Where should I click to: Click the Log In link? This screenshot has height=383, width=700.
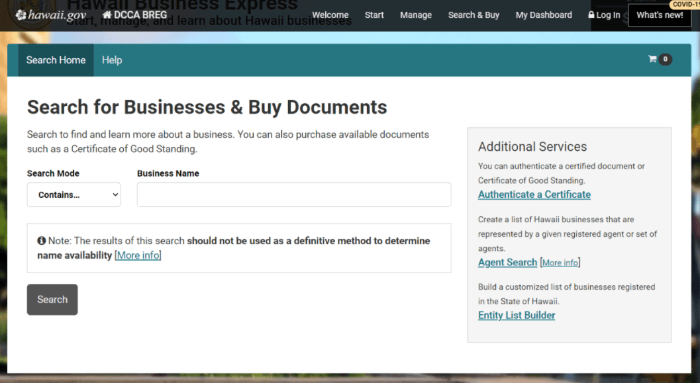point(604,15)
